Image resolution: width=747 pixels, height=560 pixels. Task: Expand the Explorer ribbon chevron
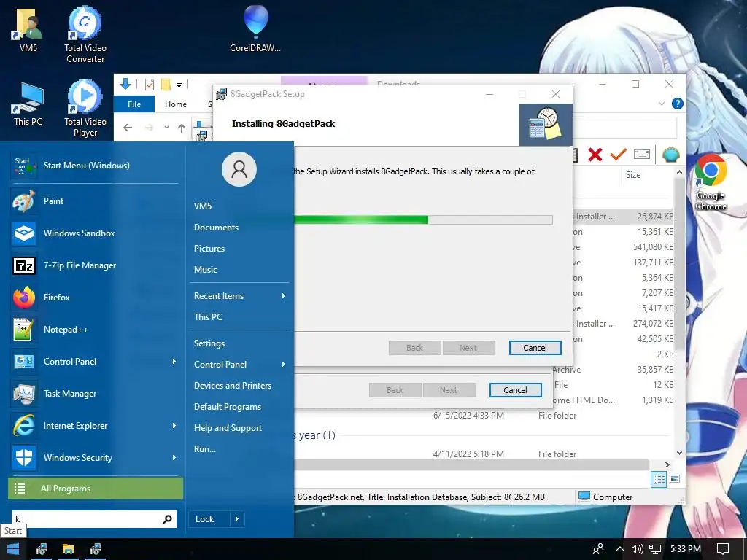click(661, 104)
